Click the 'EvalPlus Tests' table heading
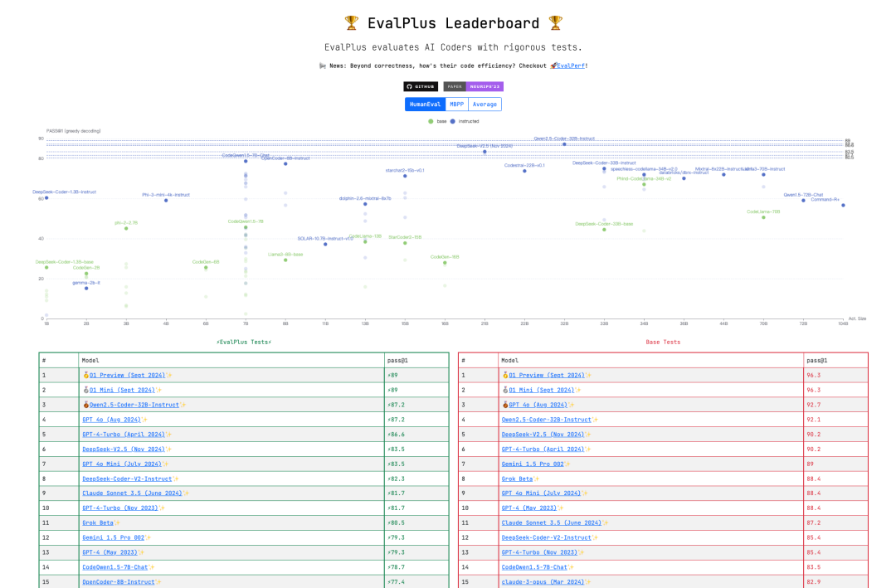The width and height of the screenshot is (896, 588). 244,343
